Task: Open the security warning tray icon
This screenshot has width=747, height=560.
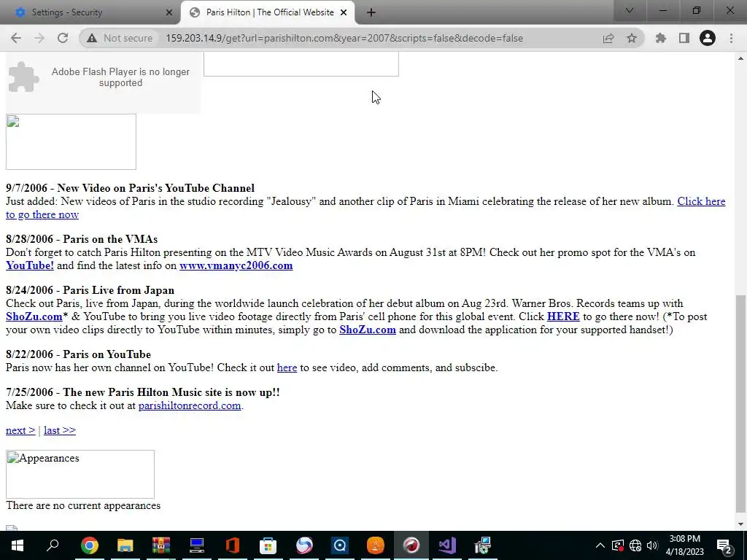Action: 618,545
